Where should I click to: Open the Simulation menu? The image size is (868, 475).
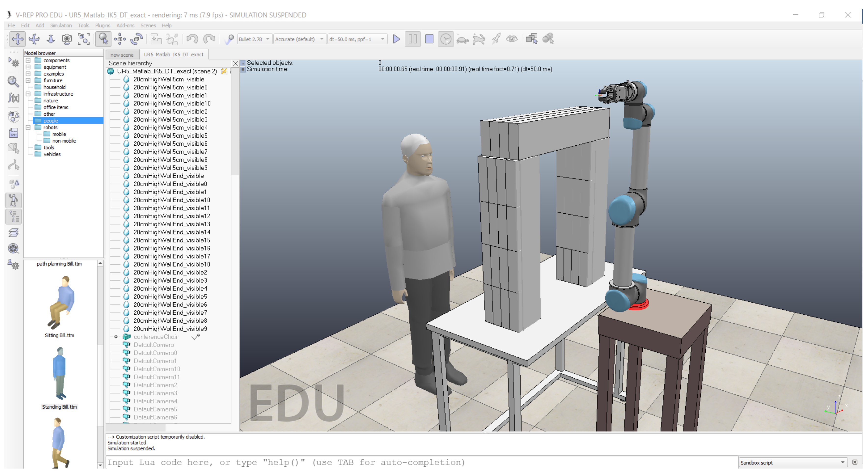point(61,26)
